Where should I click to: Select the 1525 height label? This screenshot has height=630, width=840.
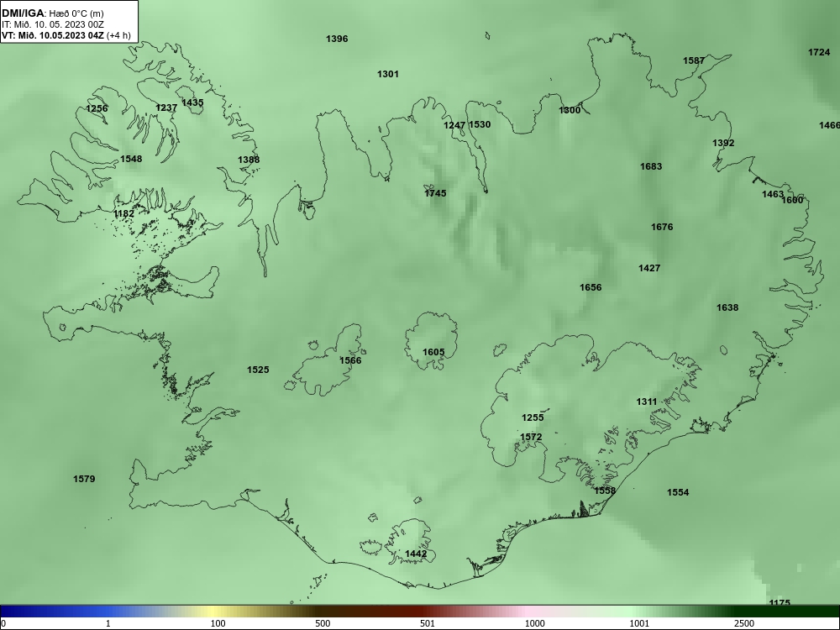point(258,370)
